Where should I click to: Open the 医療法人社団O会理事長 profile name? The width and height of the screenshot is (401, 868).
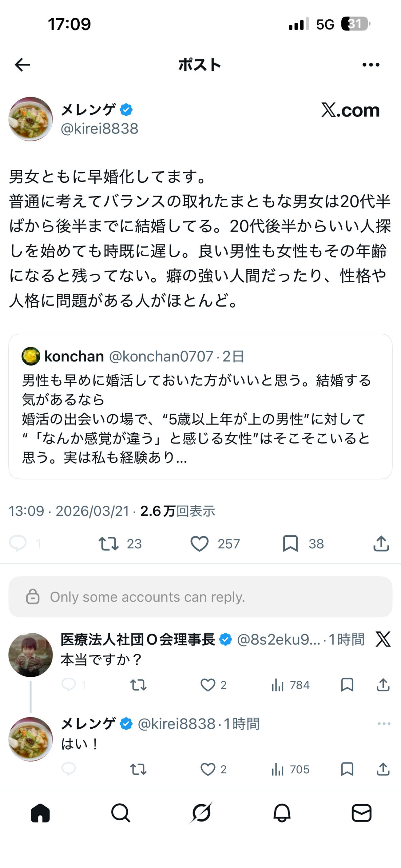coord(138,639)
